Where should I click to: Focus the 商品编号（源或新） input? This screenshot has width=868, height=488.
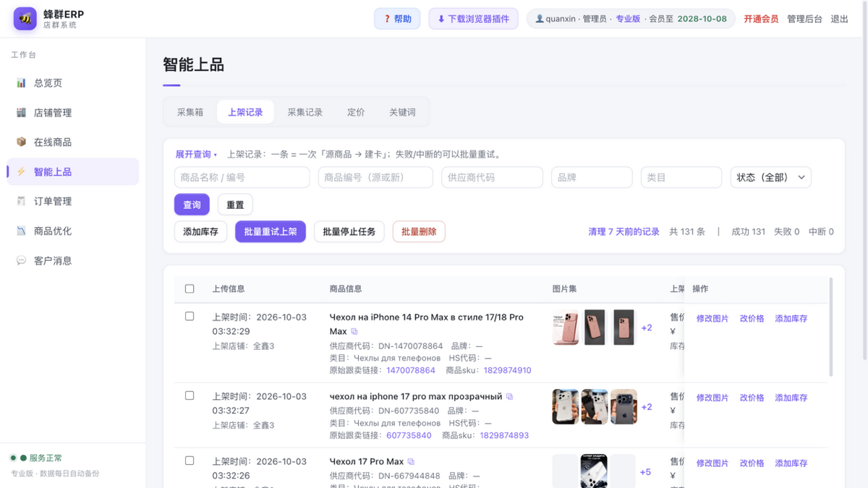375,177
